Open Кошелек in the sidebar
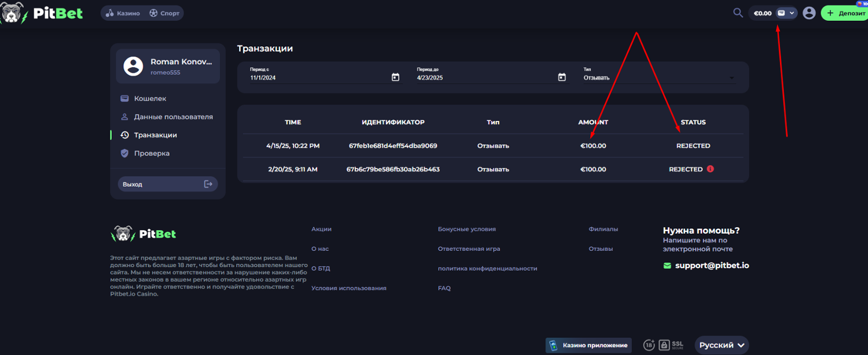Viewport: 868px width, 355px height. pyautogui.click(x=150, y=99)
